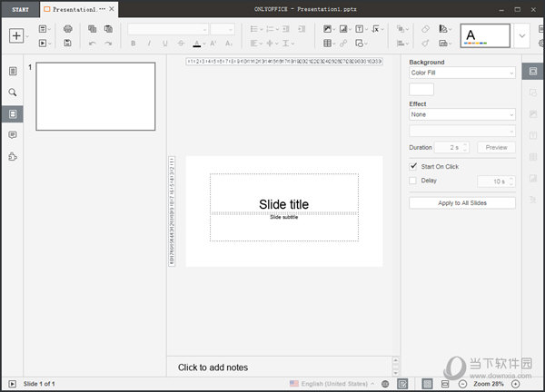Open the Effect None dropdown
This screenshot has width=545, height=392.
point(462,114)
